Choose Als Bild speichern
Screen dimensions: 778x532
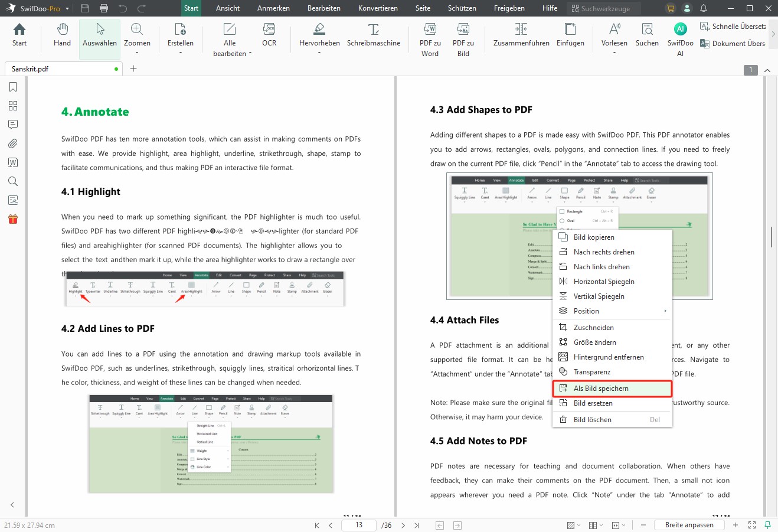(612, 388)
